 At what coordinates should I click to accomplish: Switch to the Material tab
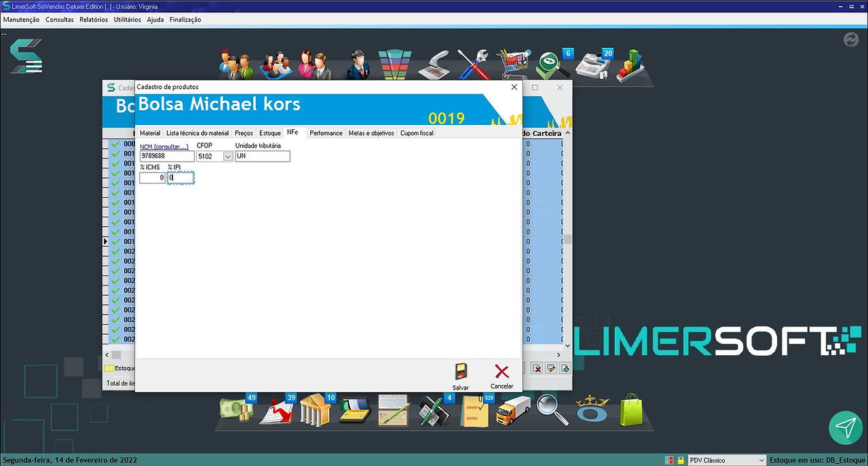[150, 133]
